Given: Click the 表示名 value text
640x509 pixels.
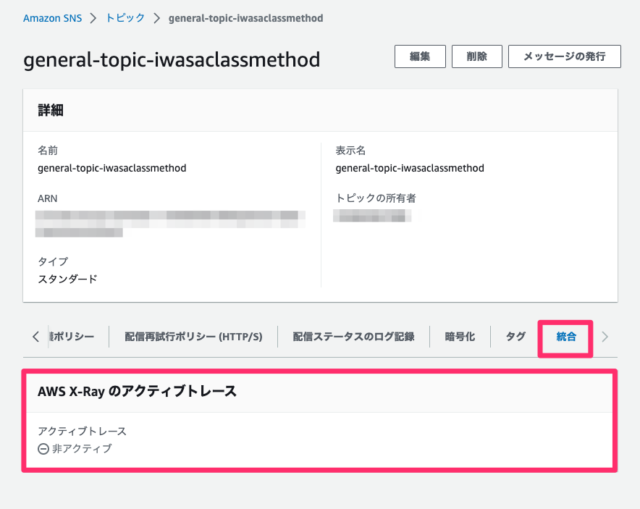Looking at the screenshot, I should 410,168.
